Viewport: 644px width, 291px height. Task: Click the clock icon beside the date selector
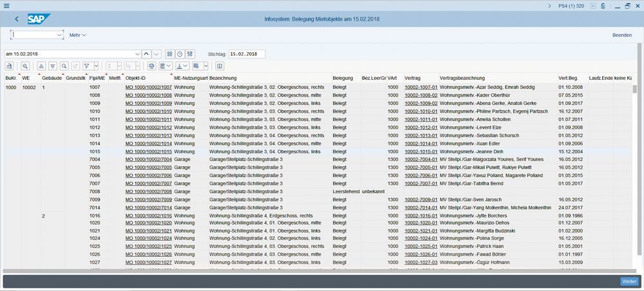(180, 53)
